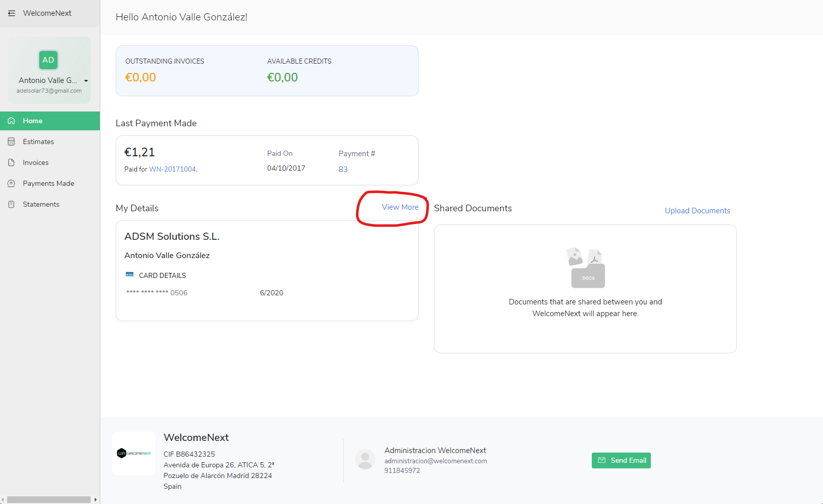Open payment number 83 link

[x=343, y=170]
